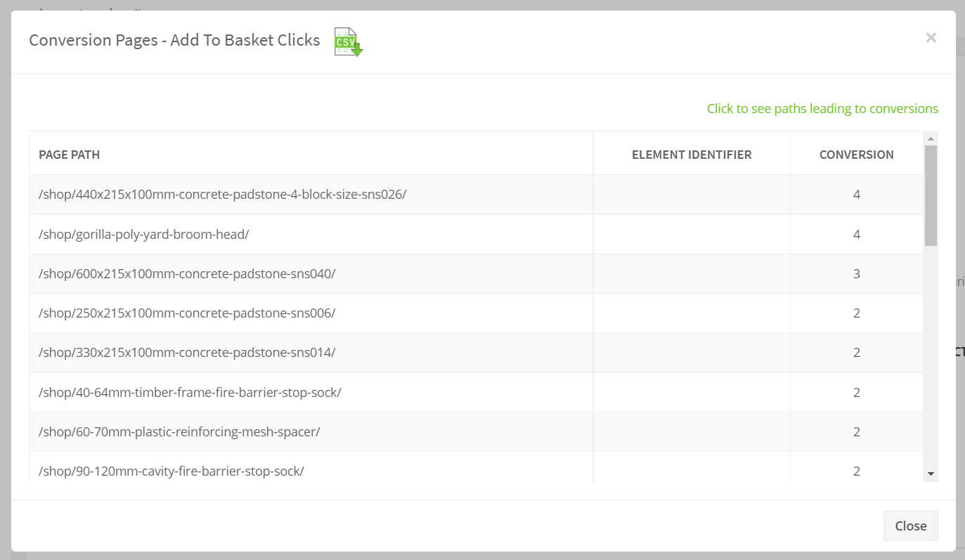Image resolution: width=965 pixels, height=560 pixels.
Task: Select the 330x215x100mm padstone sns014 path
Action: tap(187, 352)
